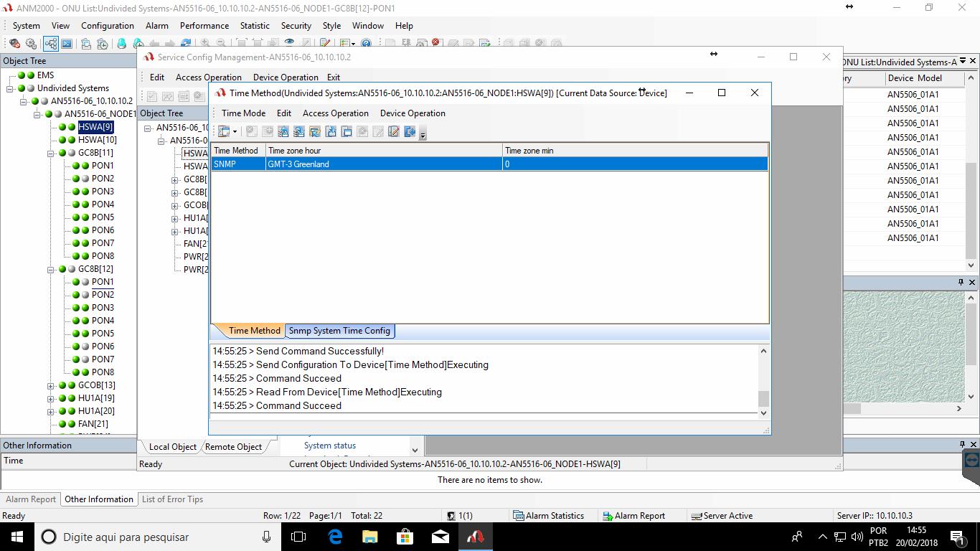Click the gear settings icon in main toolbar
Screen dimensions: 980x551
point(30,44)
